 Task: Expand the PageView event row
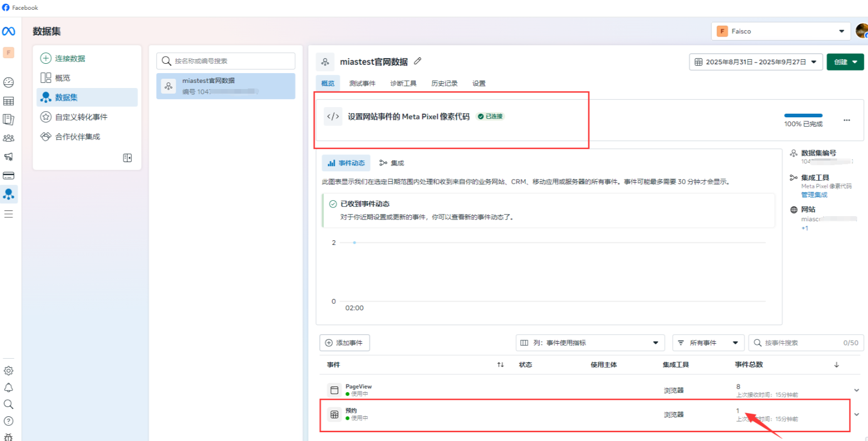[856, 390]
